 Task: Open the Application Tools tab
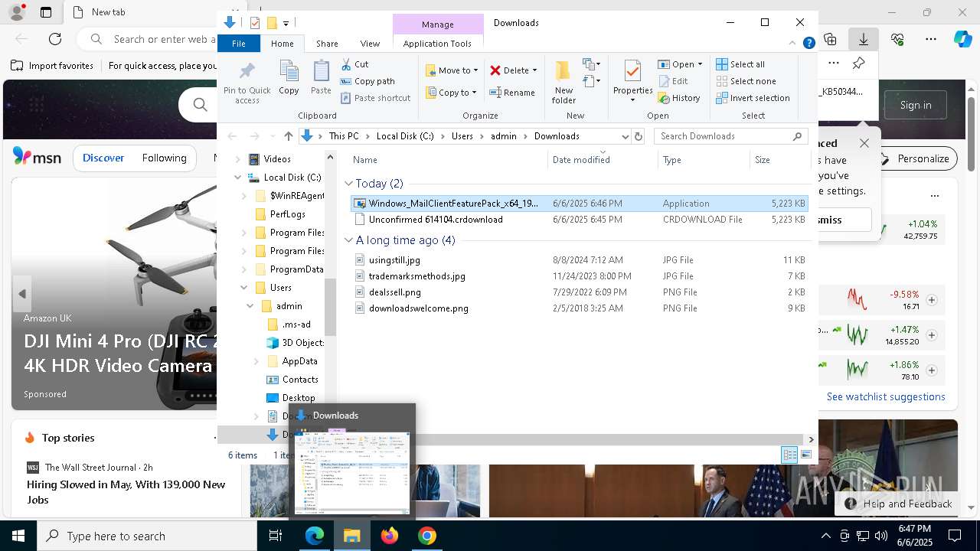click(x=437, y=44)
